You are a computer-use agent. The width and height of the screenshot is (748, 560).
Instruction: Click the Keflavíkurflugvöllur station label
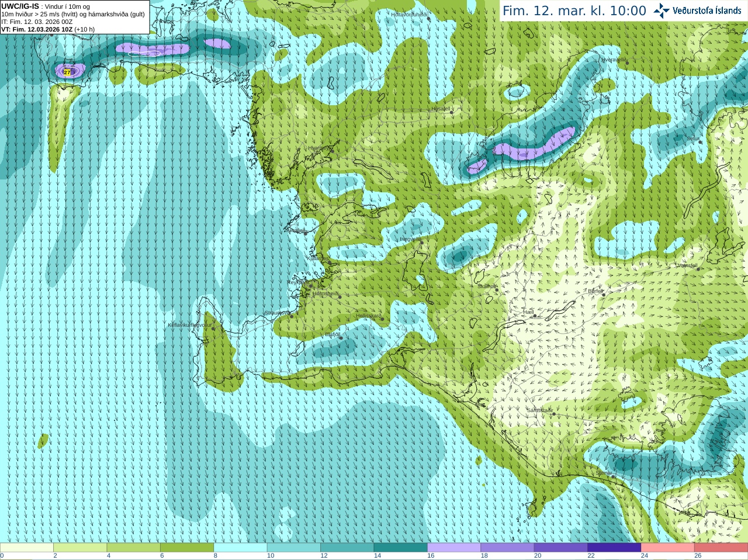[190, 325]
